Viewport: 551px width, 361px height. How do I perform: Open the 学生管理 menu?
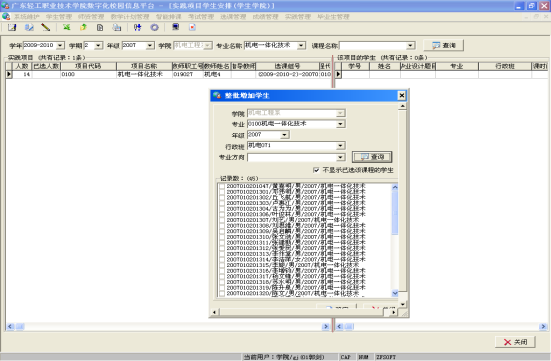pyautogui.click(x=59, y=17)
